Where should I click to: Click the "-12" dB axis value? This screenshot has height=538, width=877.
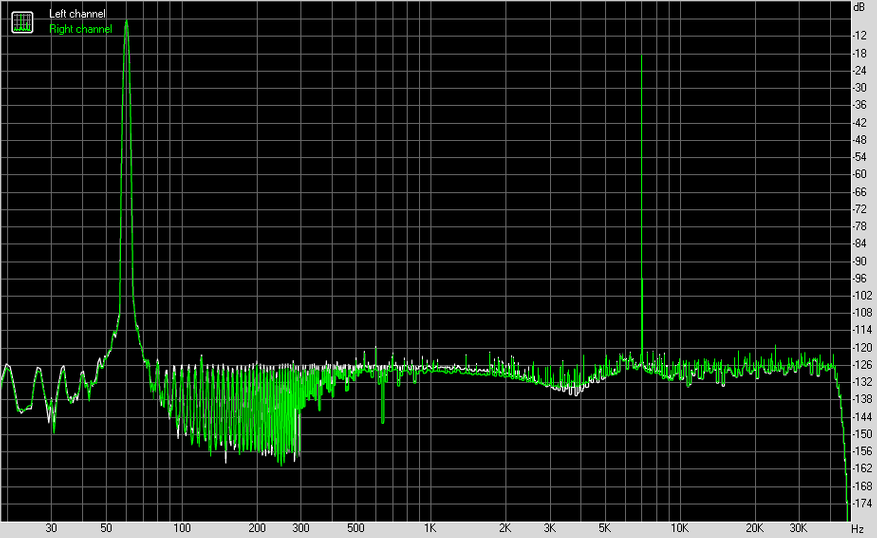click(860, 35)
